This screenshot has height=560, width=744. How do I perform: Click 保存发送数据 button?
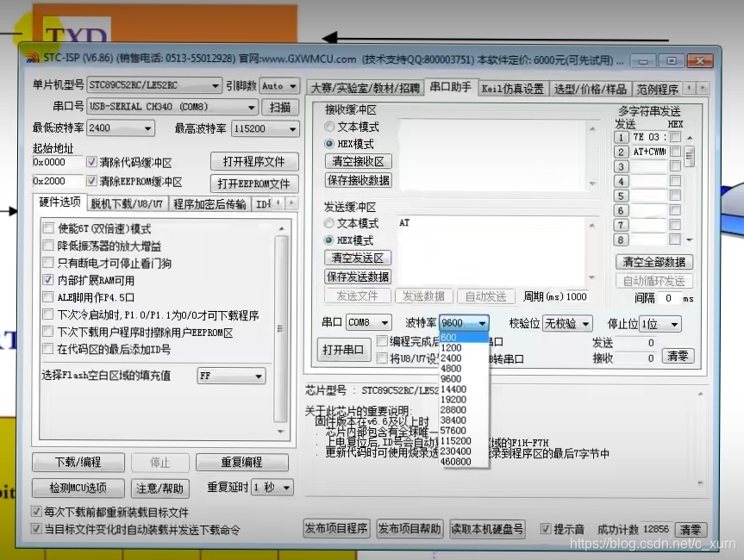(359, 277)
